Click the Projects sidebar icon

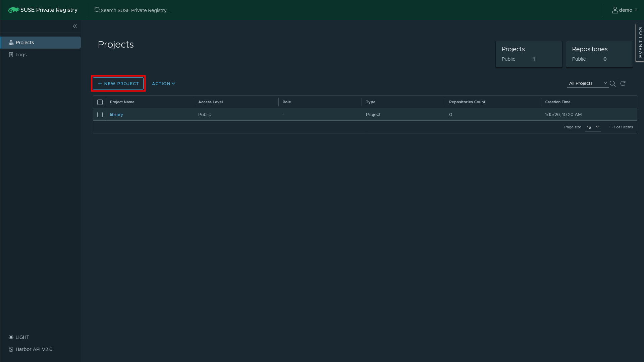click(11, 43)
